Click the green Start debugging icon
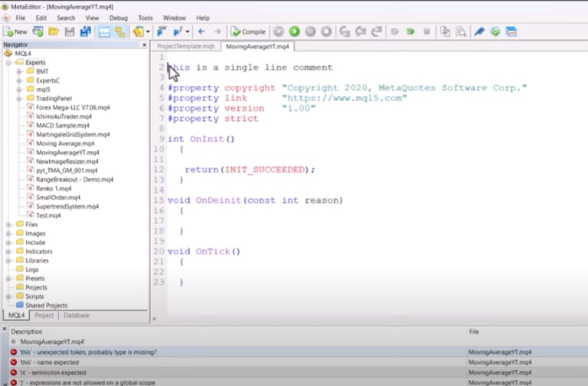Viewport: 588px width, 386px height. [x=294, y=32]
